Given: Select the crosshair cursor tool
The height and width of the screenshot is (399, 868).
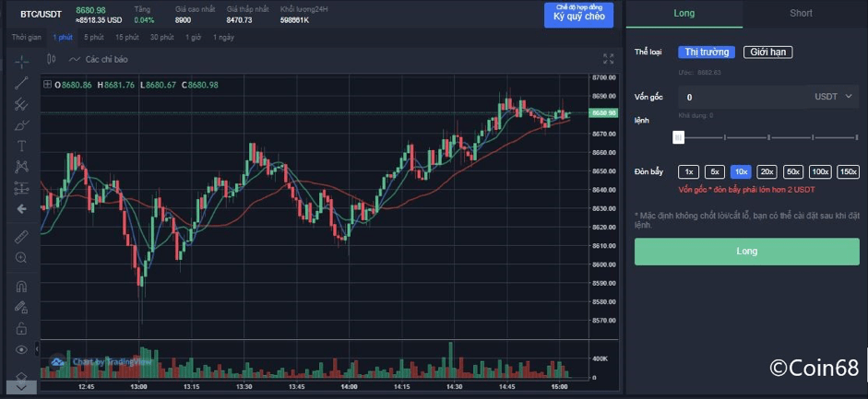Looking at the screenshot, I should pos(21,62).
